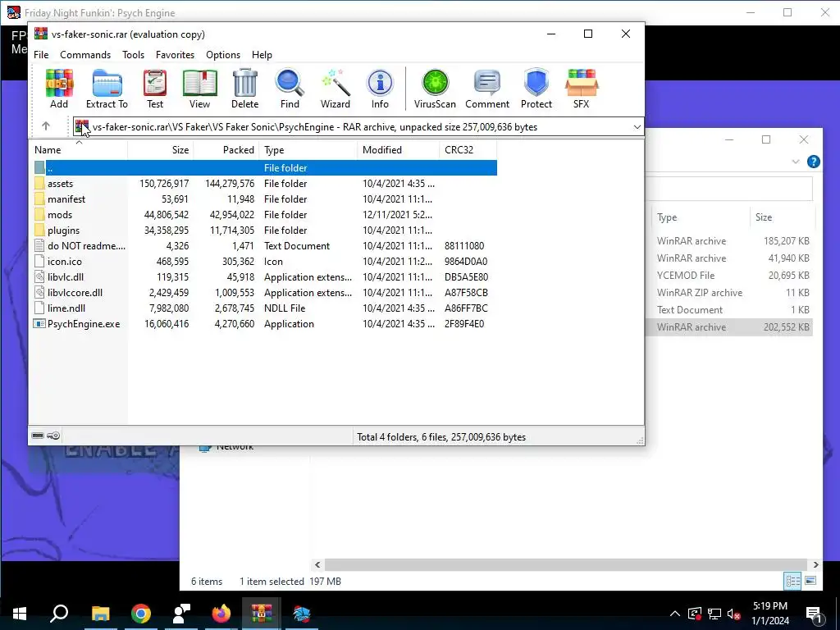Sort by the Type column in WinRAR

tap(308, 150)
